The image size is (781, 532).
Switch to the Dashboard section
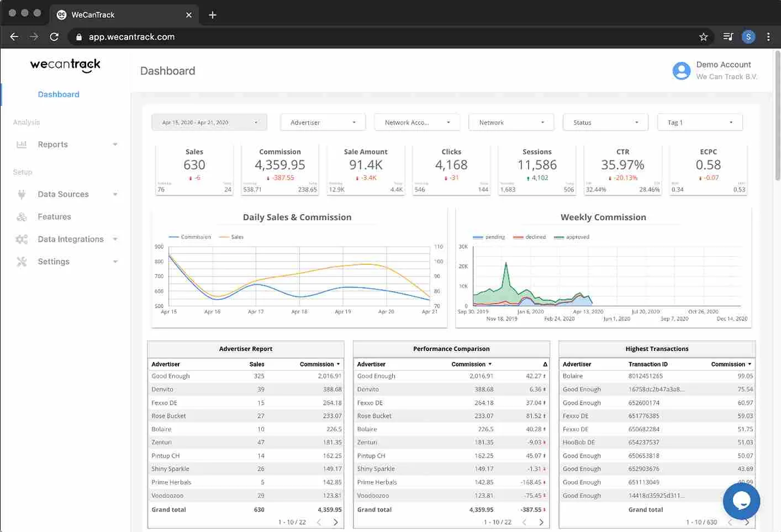click(59, 94)
